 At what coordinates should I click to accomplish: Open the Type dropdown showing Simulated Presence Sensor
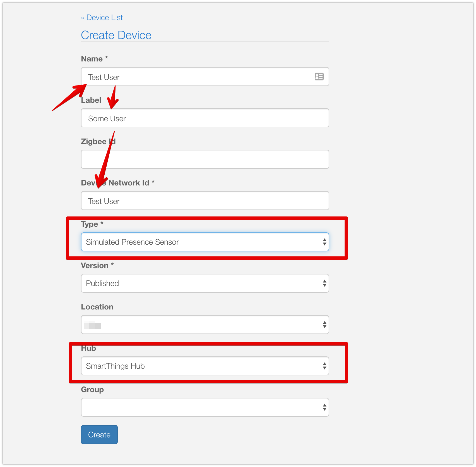click(205, 242)
